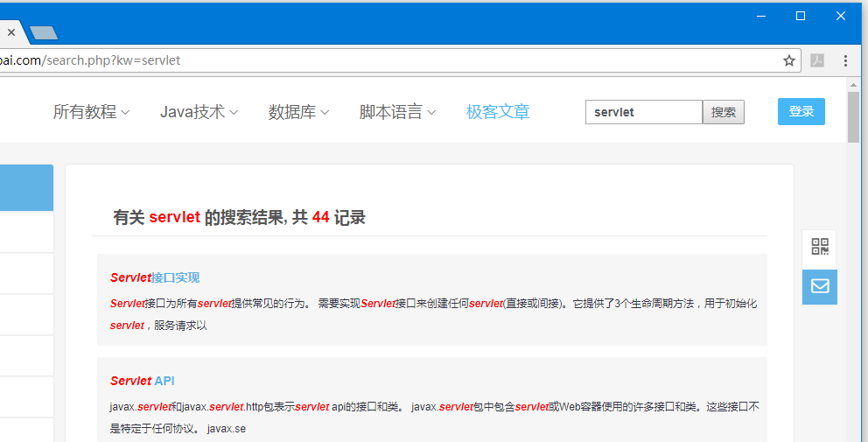The image size is (868, 442).
Task: Click the description text under Servlet接口实现
Action: coord(433,314)
